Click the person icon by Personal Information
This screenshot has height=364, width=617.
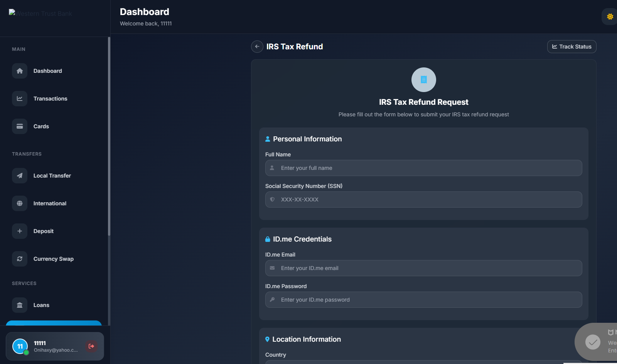(268, 139)
